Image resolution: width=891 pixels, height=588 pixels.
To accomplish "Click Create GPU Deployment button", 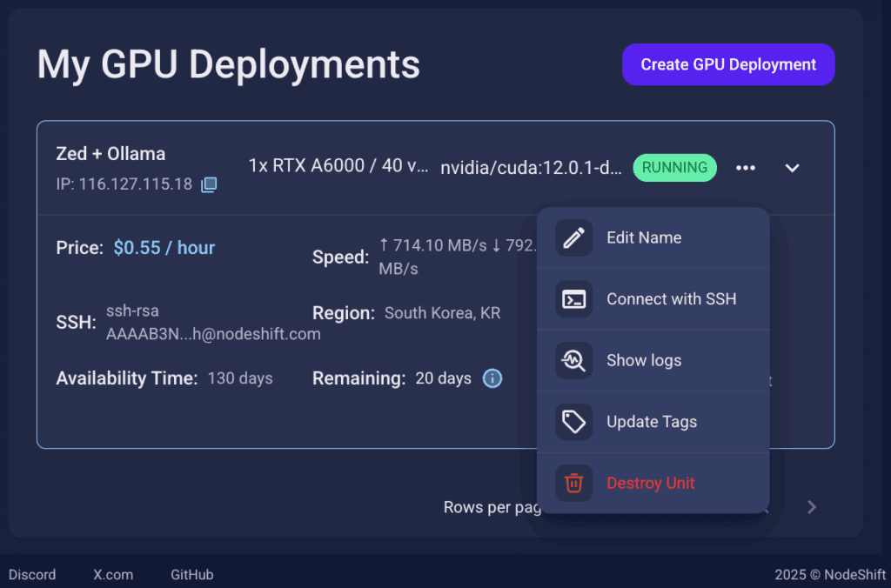I will tap(728, 64).
